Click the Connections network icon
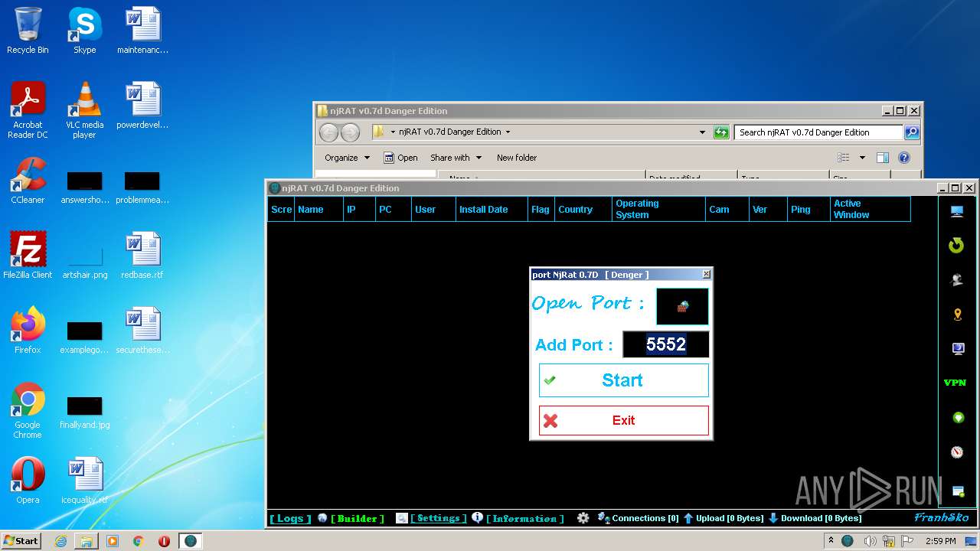 click(603, 518)
